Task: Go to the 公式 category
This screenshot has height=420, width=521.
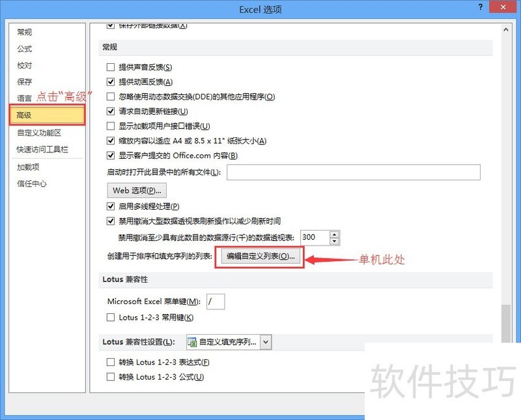Action: click(x=25, y=49)
